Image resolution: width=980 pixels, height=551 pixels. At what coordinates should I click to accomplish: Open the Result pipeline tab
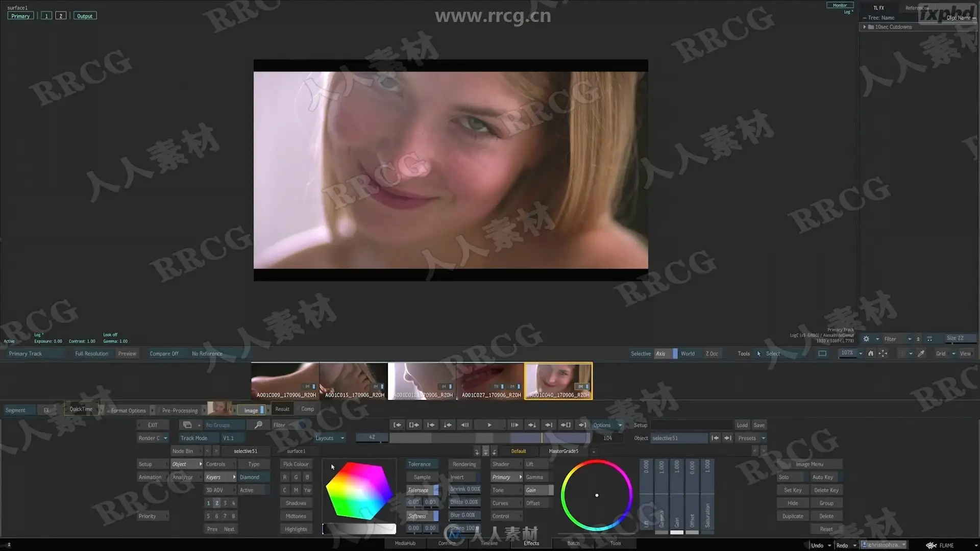pos(282,409)
